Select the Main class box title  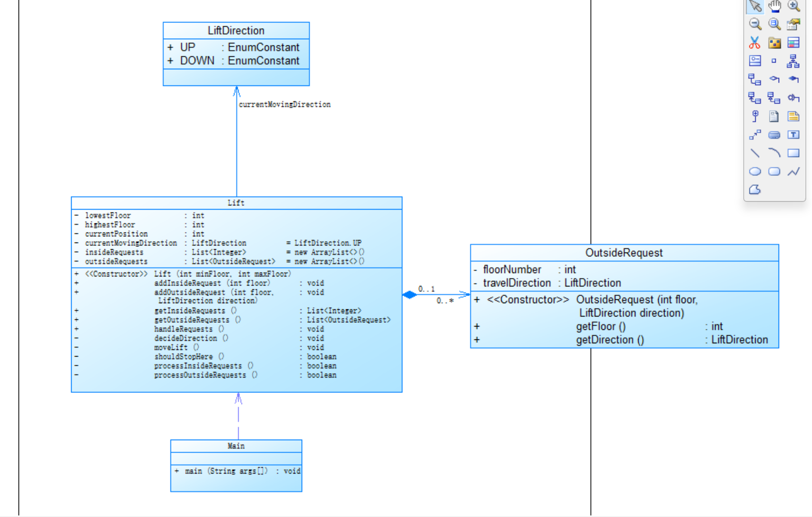coord(236,446)
